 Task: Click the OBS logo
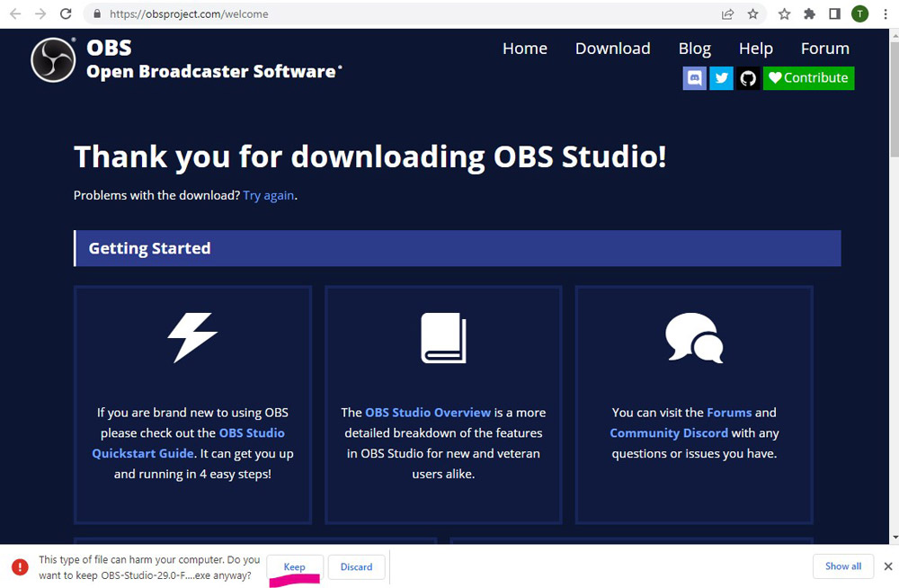53,59
